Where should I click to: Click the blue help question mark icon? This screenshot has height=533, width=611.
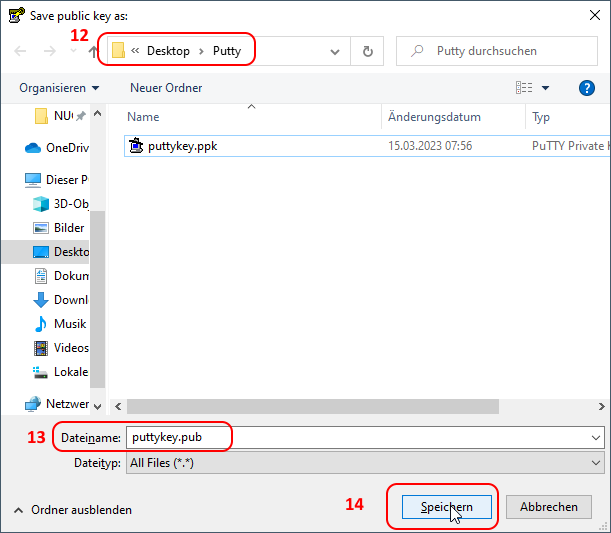(x=587, y=88)
